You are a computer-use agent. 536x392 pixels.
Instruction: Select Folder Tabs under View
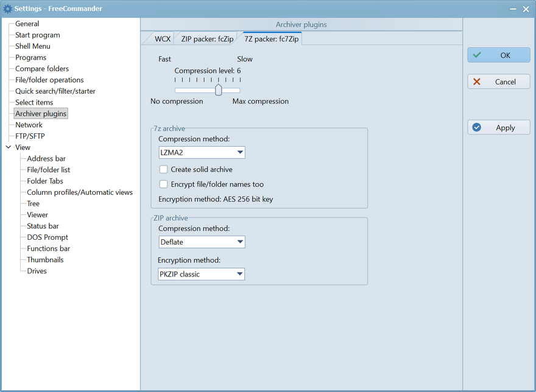coord(45,181)
